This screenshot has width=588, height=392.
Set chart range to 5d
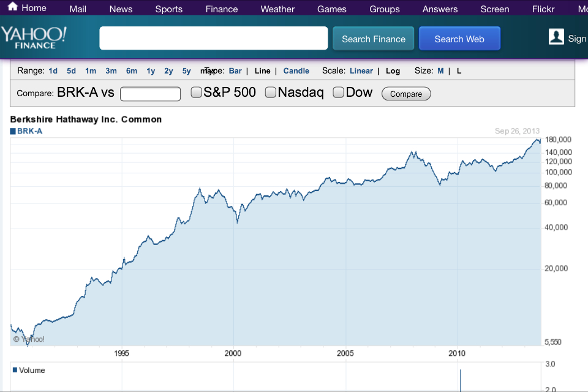tap(71, 71)
